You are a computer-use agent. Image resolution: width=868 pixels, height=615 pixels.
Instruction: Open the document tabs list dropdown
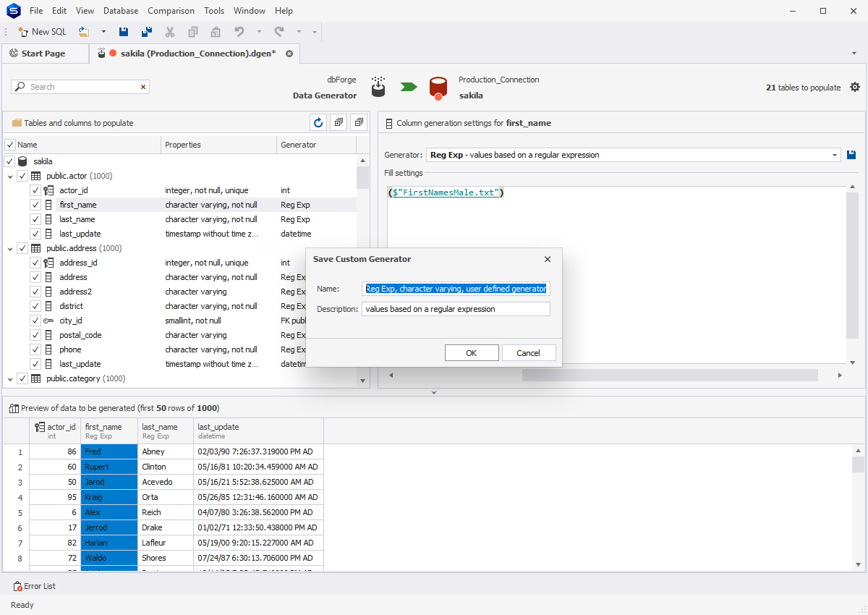(x=854, y=54)
